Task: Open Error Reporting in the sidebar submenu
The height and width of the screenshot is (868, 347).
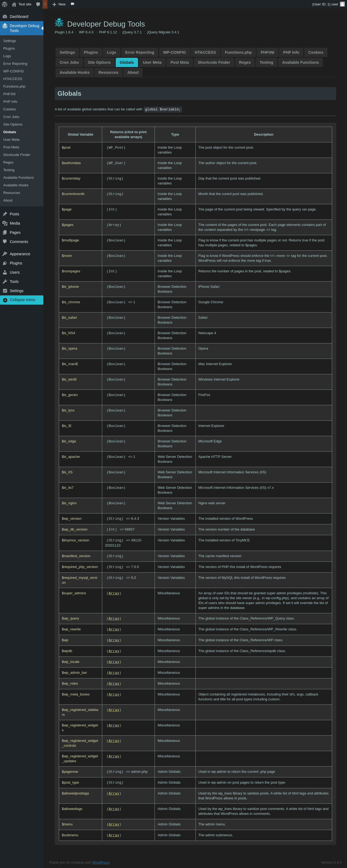Action: pyautogui.click(x=15, y=64)
